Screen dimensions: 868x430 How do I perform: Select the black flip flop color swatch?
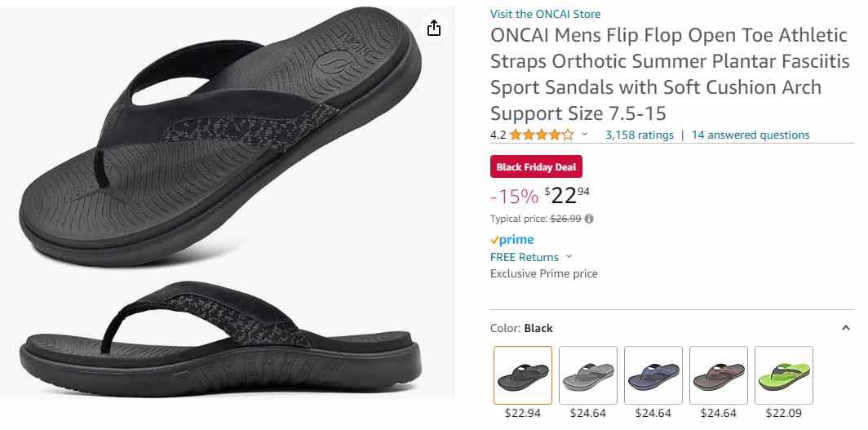[523, 375]
